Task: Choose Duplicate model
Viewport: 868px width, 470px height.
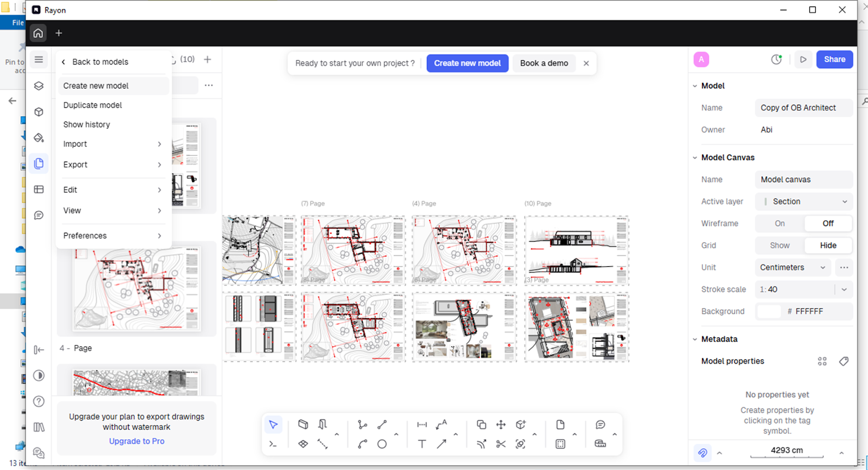Action: 113,105
